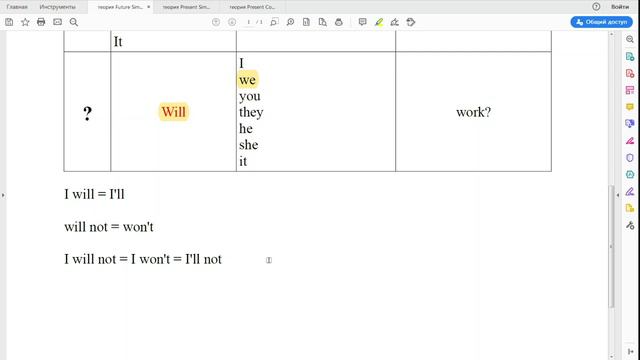This screenshot has height=360, width=640.
Task: Click the send-for-comments icon in the sidebar
Action: tap(630, 124)
